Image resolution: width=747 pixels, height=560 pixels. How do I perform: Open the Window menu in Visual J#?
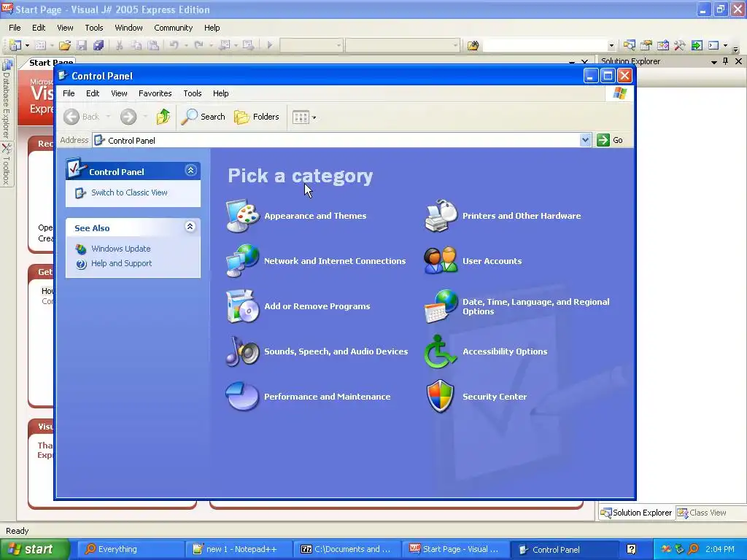tap(128, 28)
